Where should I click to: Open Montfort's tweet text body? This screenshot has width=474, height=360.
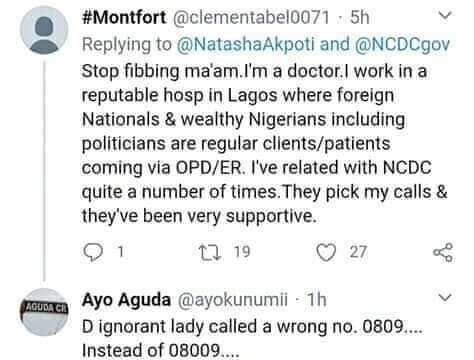(264, 144)
